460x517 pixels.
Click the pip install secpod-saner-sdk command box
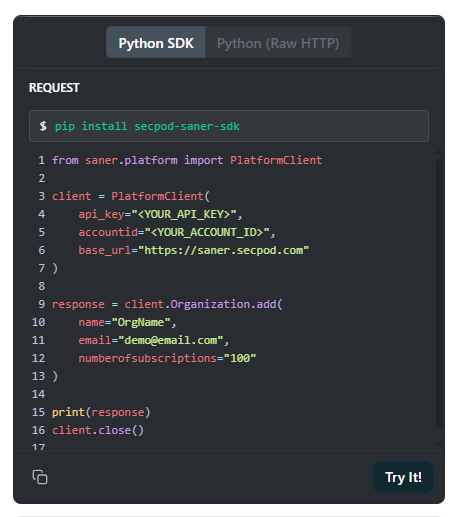click(x=229, y=126)
